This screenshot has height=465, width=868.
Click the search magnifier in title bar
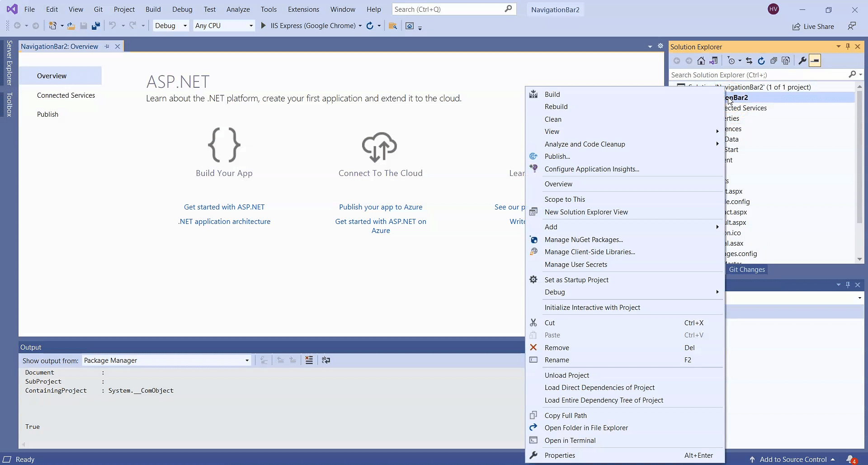point(508,9)
